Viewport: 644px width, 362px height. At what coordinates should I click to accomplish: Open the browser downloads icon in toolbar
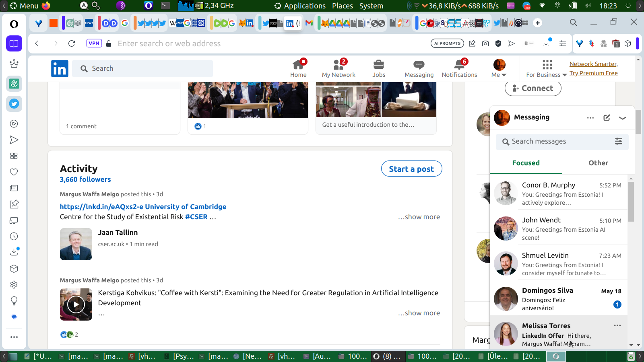[546, 43]
